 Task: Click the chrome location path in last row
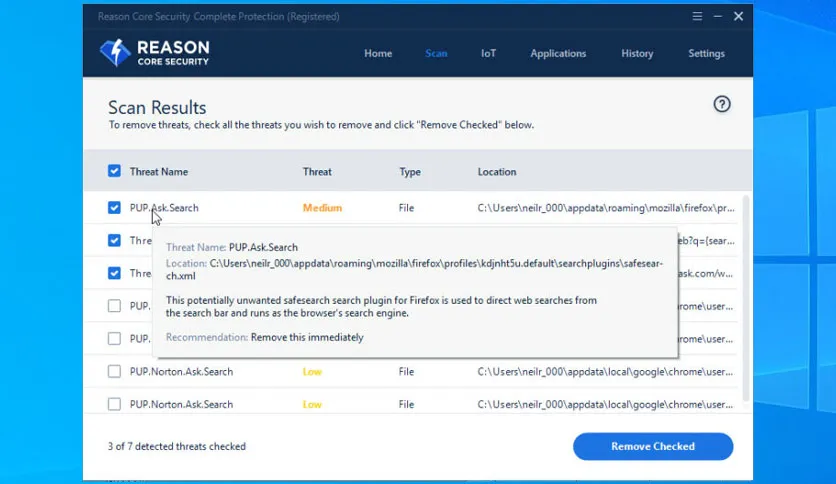pos(605,404)
